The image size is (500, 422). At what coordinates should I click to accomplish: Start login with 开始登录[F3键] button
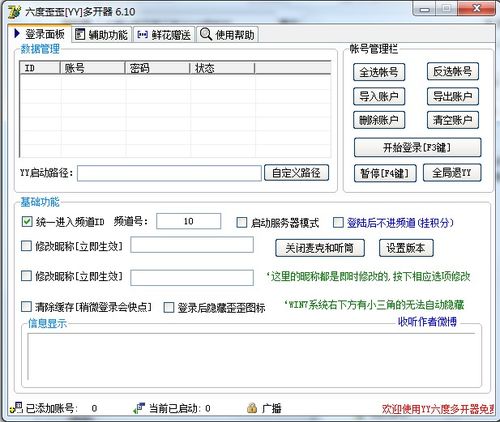coord(417,147)
